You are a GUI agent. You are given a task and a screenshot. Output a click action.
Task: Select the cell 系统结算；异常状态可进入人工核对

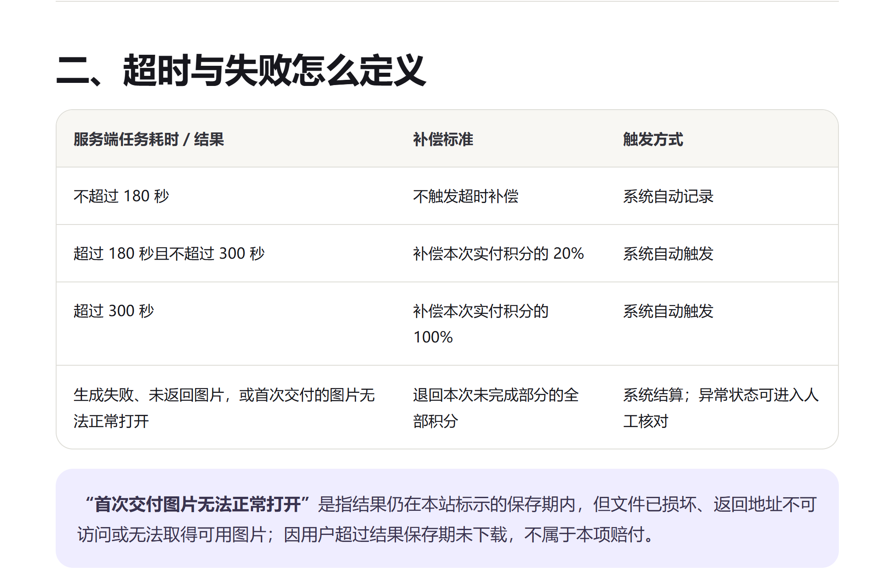pos(721,408)
